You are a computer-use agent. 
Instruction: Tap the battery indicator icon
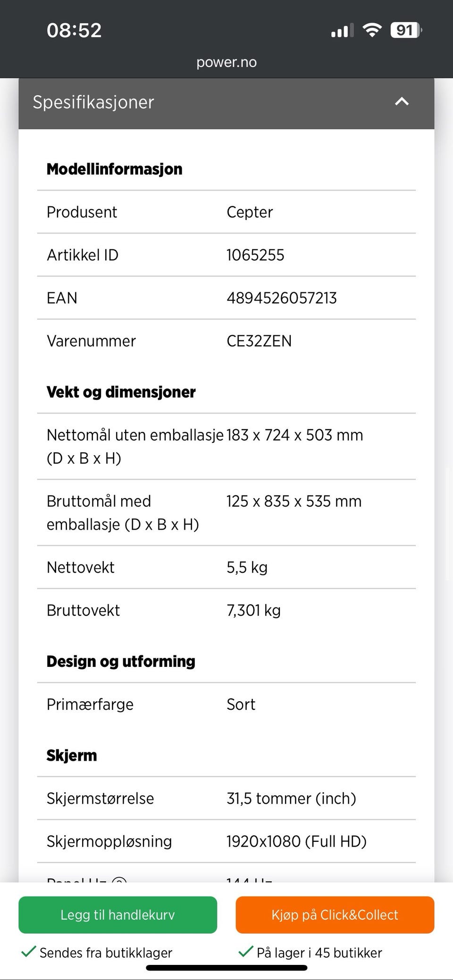pyautogui.click(x=405, y=30)
